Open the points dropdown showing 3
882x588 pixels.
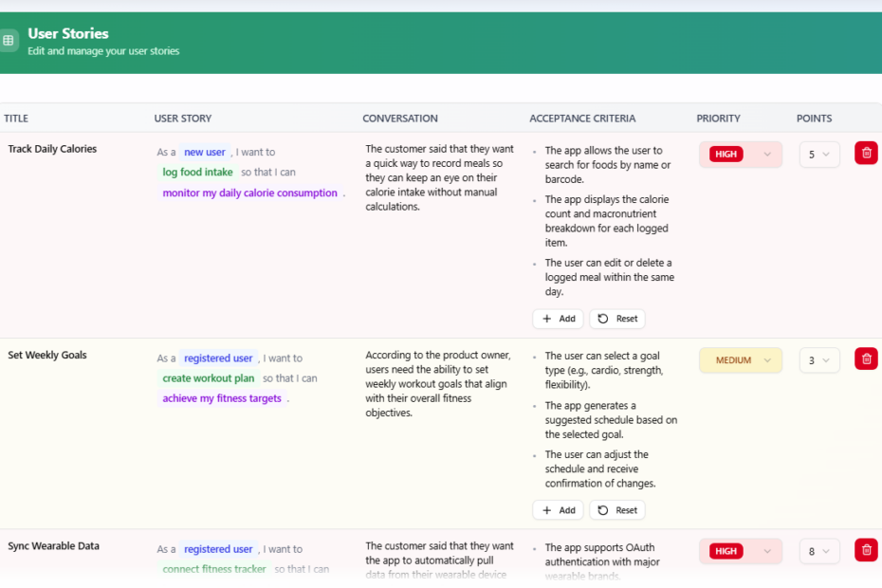[x=819, y=359]
